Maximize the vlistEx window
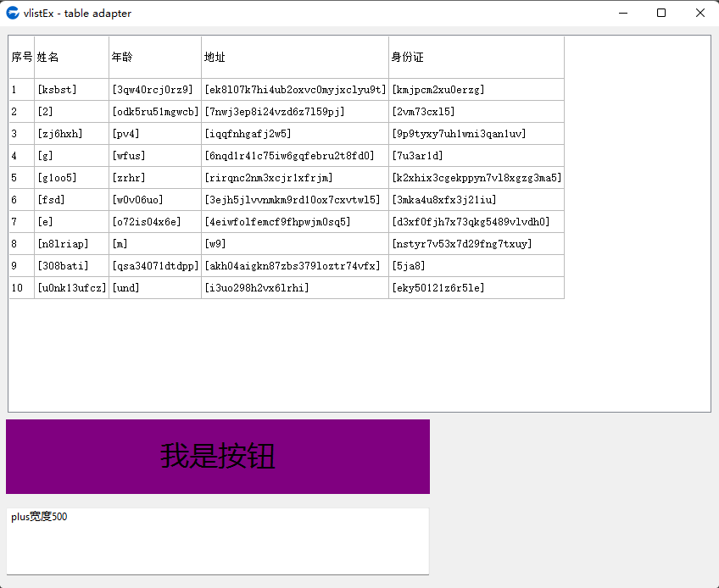 tap(661, 13)
